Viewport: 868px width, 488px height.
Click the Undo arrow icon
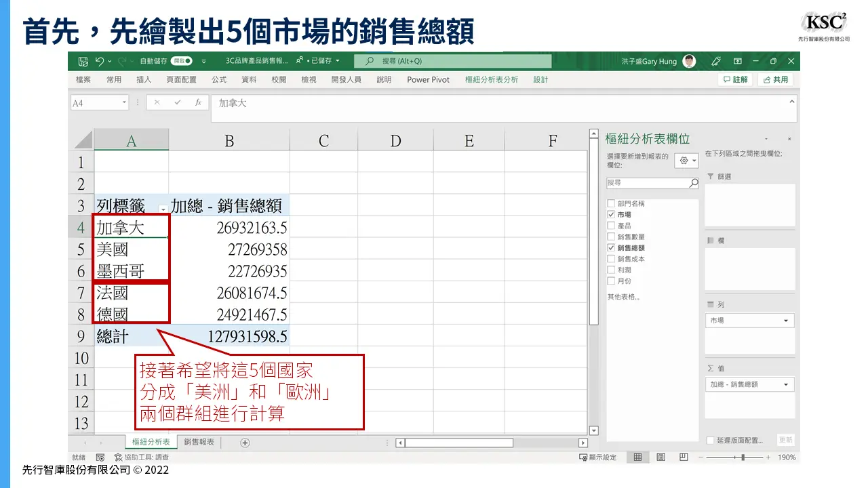tap(100, 61)
